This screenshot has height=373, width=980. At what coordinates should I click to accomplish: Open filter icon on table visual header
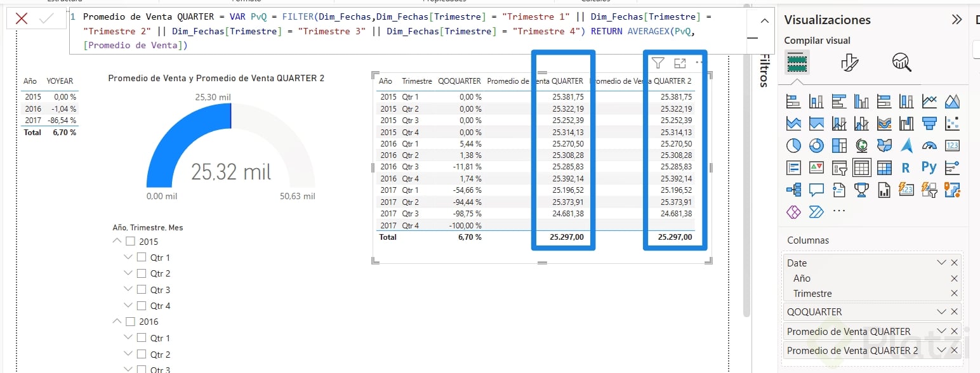click(x=658, y=63)
